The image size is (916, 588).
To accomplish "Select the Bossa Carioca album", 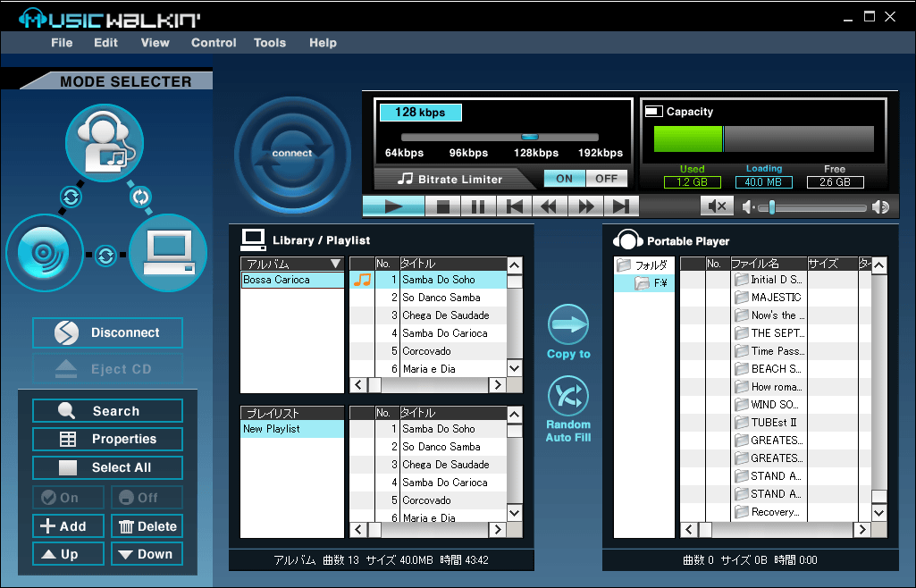I will (x=292, y=280).
